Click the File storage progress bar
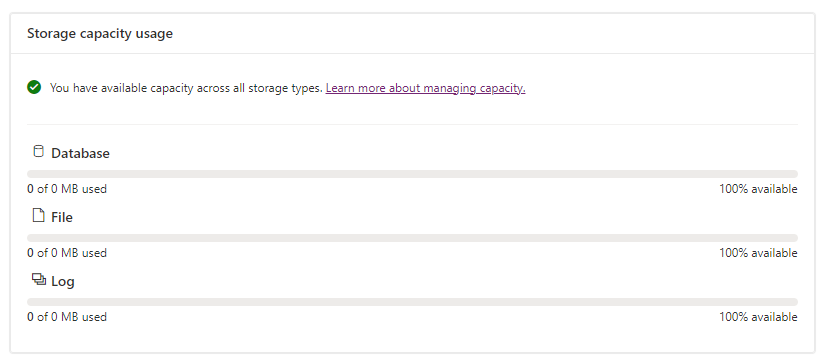Image resolution: width=825 pixels, height=364 pixels. click(x=412, y=238)
